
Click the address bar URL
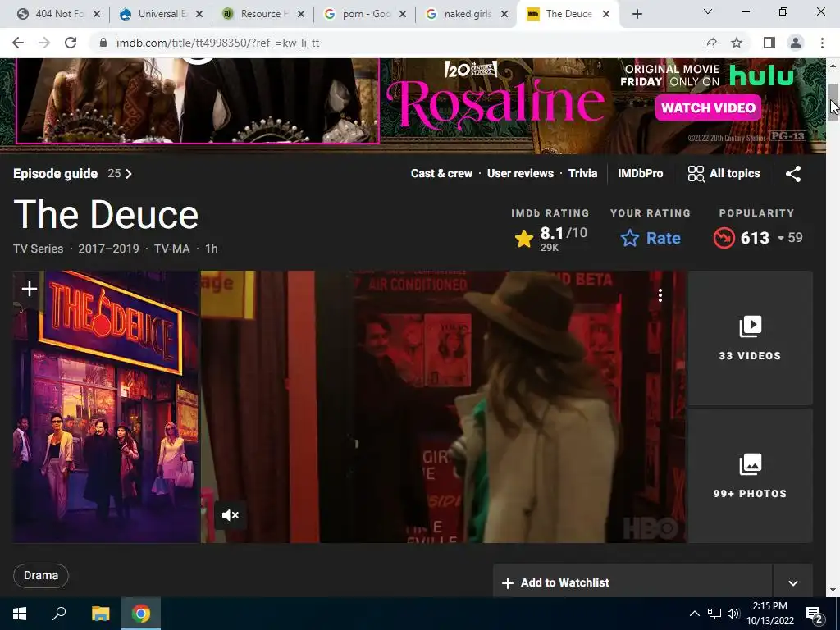pos(217,43)
